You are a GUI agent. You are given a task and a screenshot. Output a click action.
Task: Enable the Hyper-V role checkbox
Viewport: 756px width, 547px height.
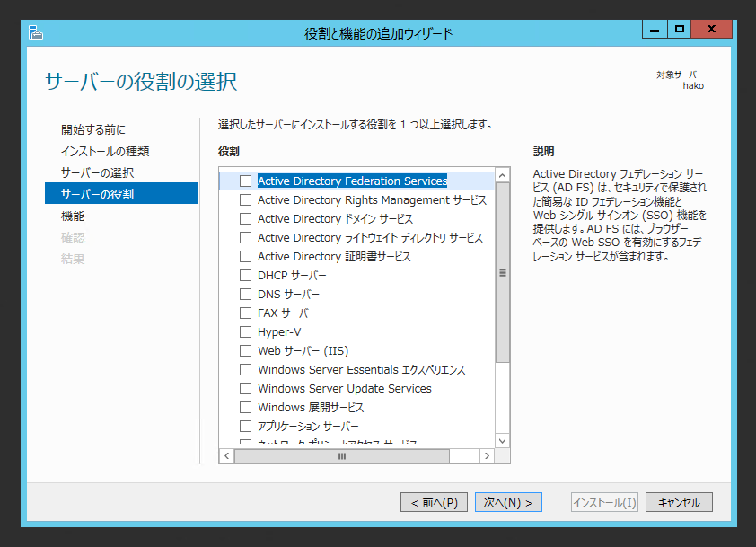point(245,331)
